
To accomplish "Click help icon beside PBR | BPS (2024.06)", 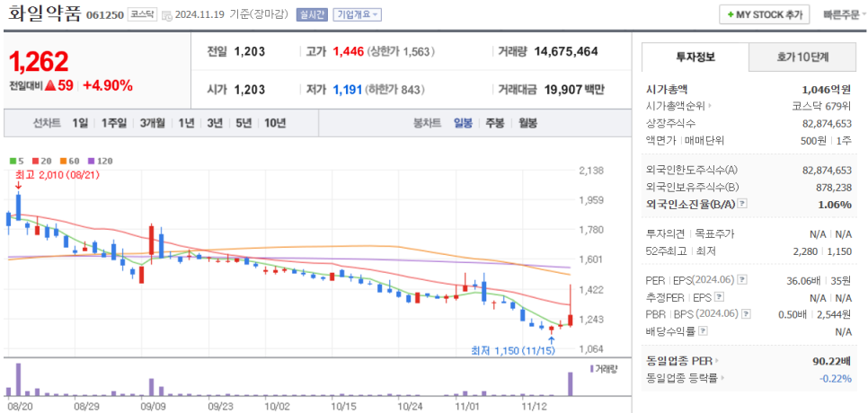I will (747, 314).
